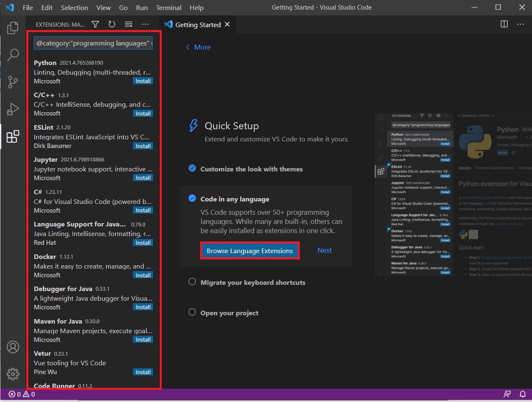The width and height of the screenshot is (532, 402).
Task: Open the Search view in activity bar
Action: pos(13,55)
